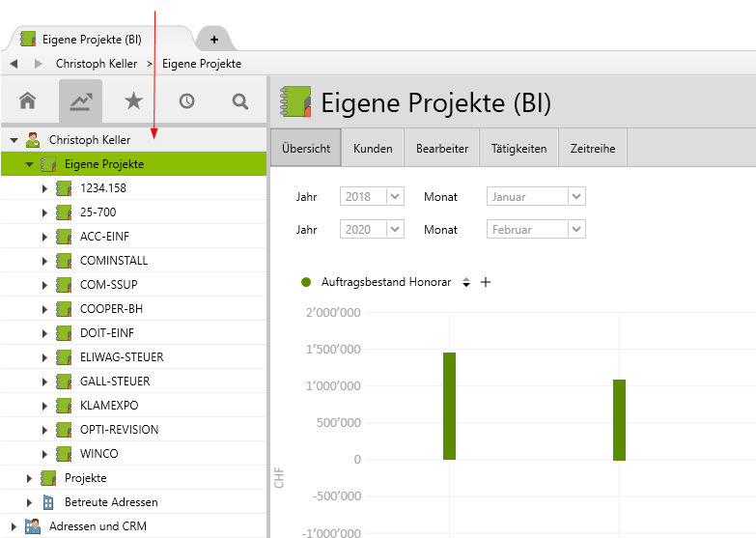756x538 pixels.
Task: Expand the COOPER-BH project node
Action: coord(44,309)
